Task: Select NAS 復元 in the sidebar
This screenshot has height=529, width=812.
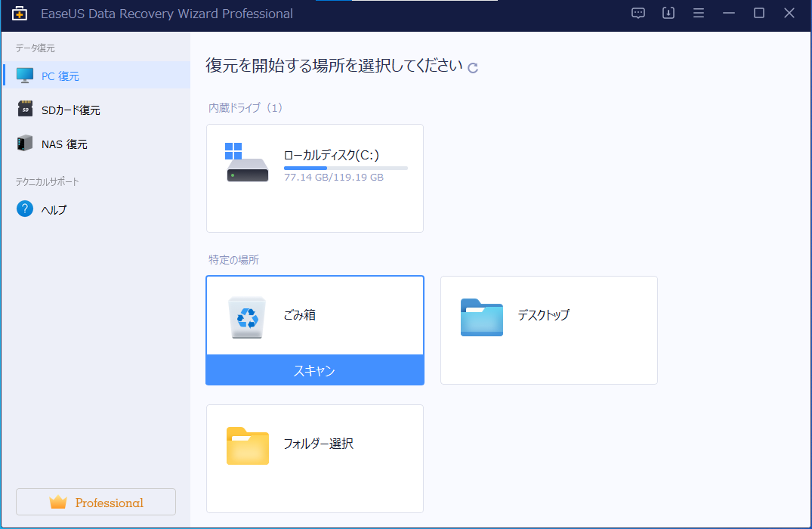Action: coord(97,144)
